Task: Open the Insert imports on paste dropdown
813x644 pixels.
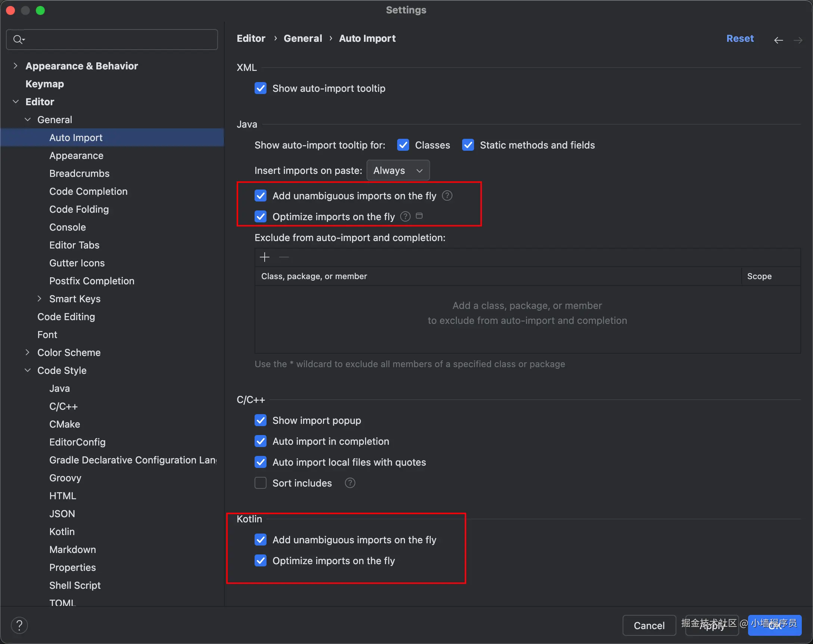Action: (x=398, y=171)
